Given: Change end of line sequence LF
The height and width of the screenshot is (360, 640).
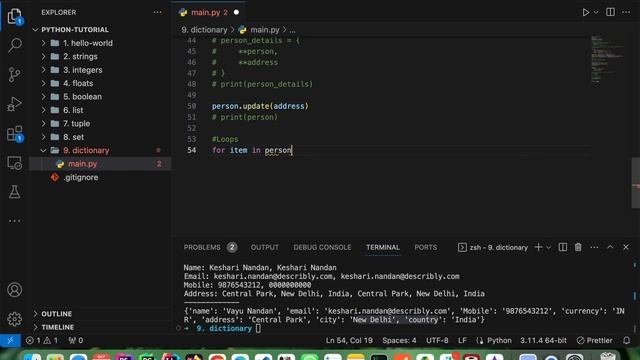Looking at the screenshot, I should coord(462,340).
